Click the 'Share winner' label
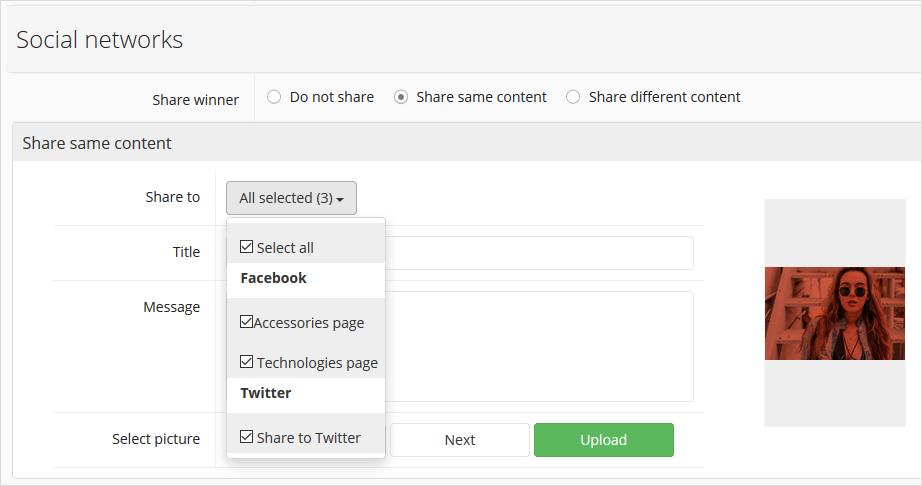Screen dimensions: 922x486 coord(196,100)
